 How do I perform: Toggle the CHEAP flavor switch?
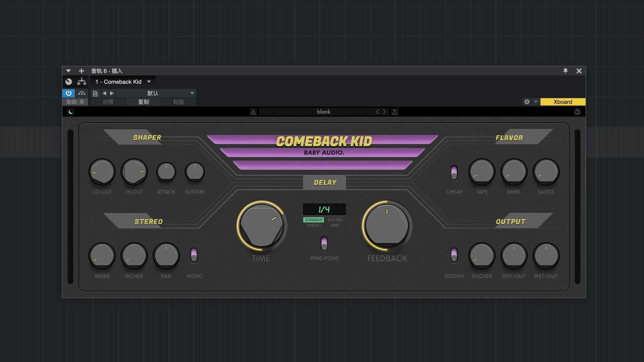[454, 173]
